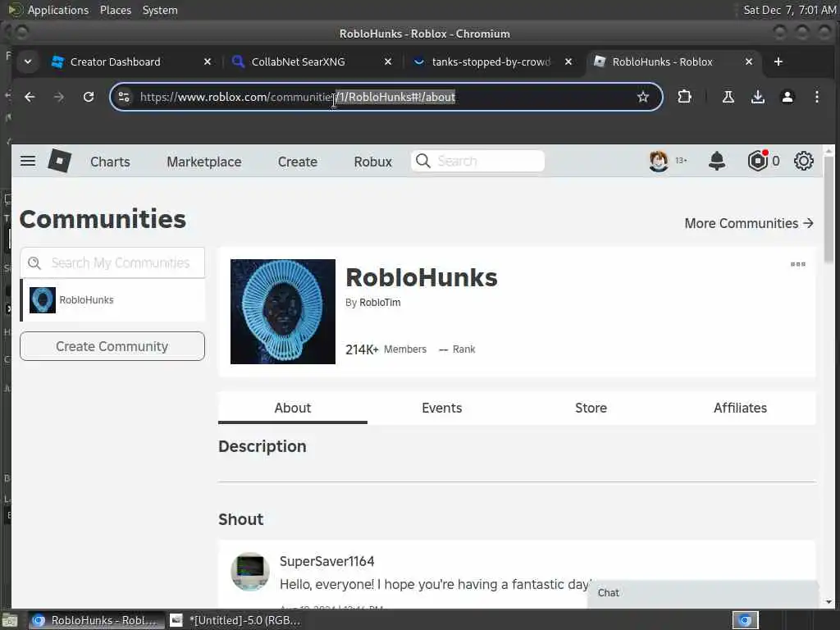Open a new browser tab
This screenshot has width=840, height=630.
(x=778, y=62)
